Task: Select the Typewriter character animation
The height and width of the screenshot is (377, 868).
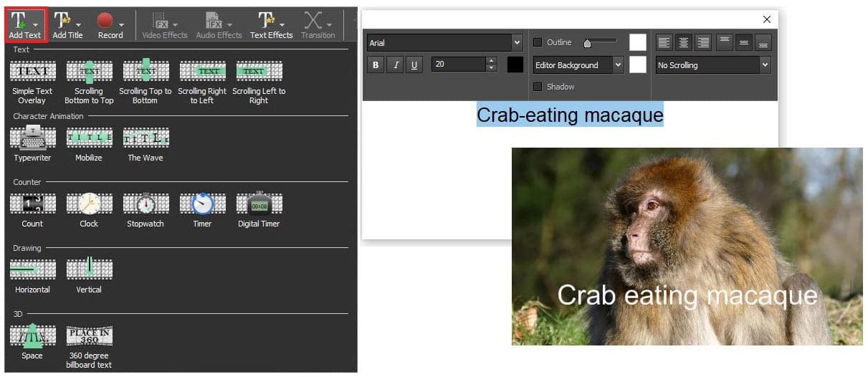Action: click(x=32, y=138)
